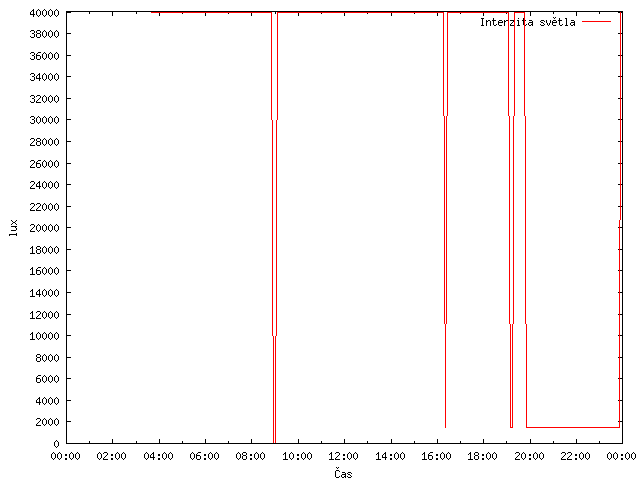This screenshot has width=640, height=480.
Task: Click the x-axis time label 08:00
Action: [x=251, y=456]
